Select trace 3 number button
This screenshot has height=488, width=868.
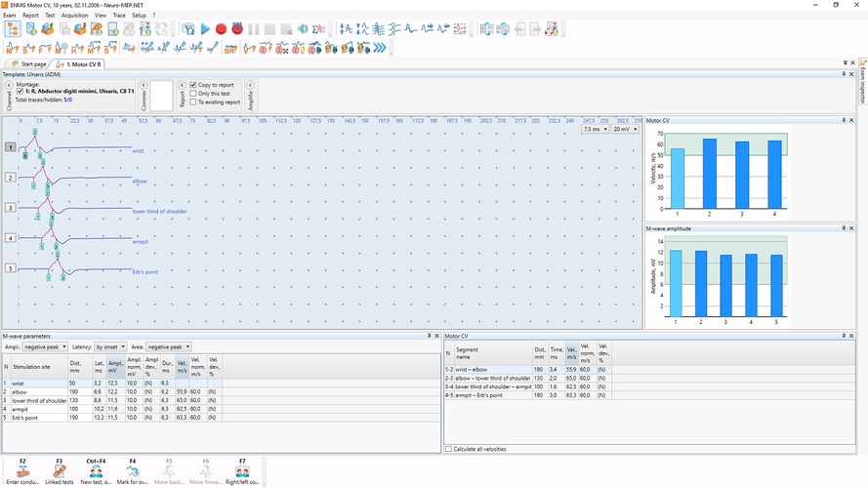point(10,208)
